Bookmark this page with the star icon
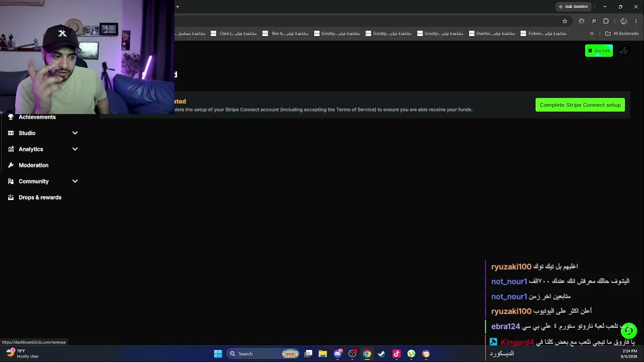This screenshot has height=362, width=644. click(565, 21)
